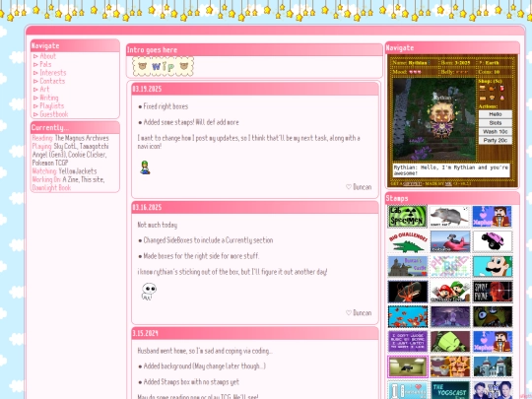Play Slots in the pet widget
Image resolution: width=532 pixels, height=399 pixels.
pyautogui.click(x=496, y=123)
